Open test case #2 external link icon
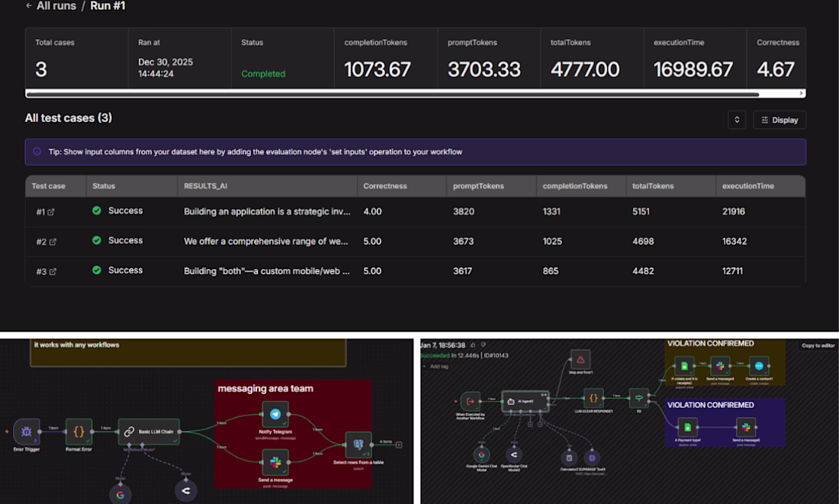Screen dimensions: 839x504 [53, 242]
